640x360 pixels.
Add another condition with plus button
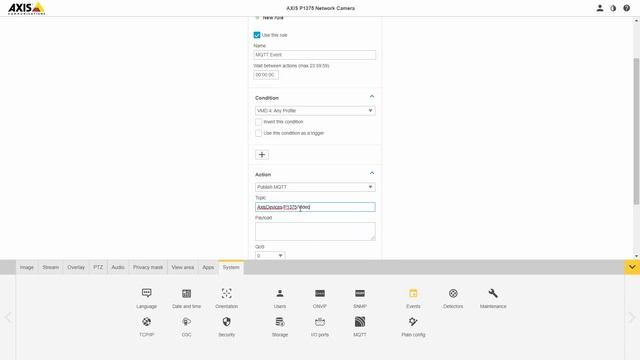coord(262,155)
